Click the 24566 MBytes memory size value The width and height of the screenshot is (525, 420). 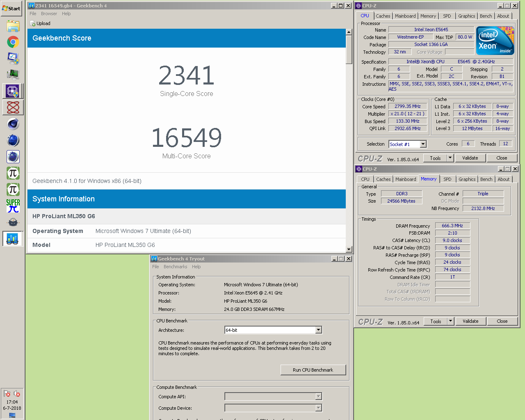pyautogui.click(x=401, y=201)
